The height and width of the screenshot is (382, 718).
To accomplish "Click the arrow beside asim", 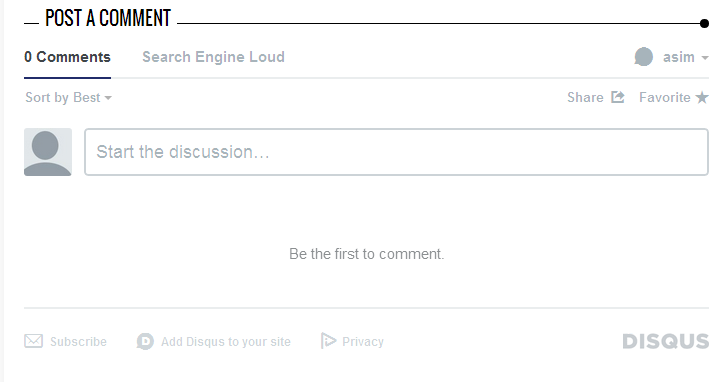I will (705, 58).
